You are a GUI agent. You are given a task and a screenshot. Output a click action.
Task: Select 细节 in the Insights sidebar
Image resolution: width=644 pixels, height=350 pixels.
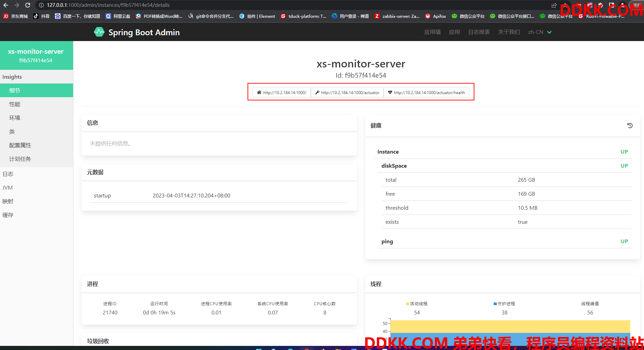37,90
